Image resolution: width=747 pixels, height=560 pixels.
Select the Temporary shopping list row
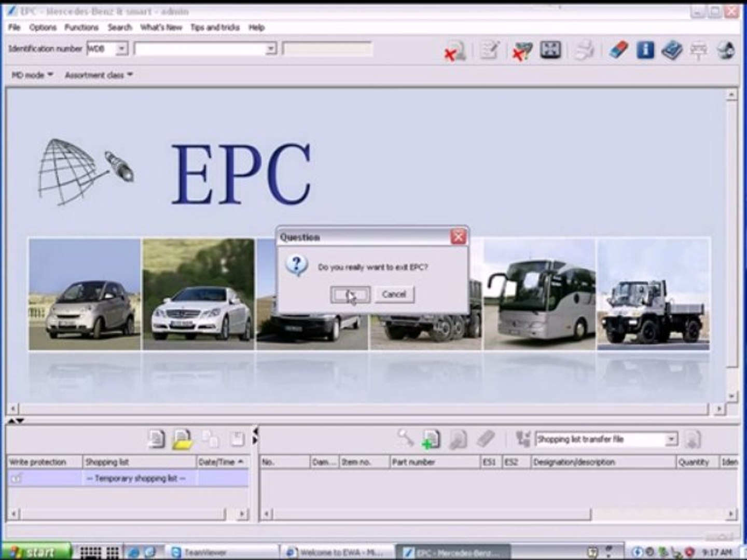(128, 478)
